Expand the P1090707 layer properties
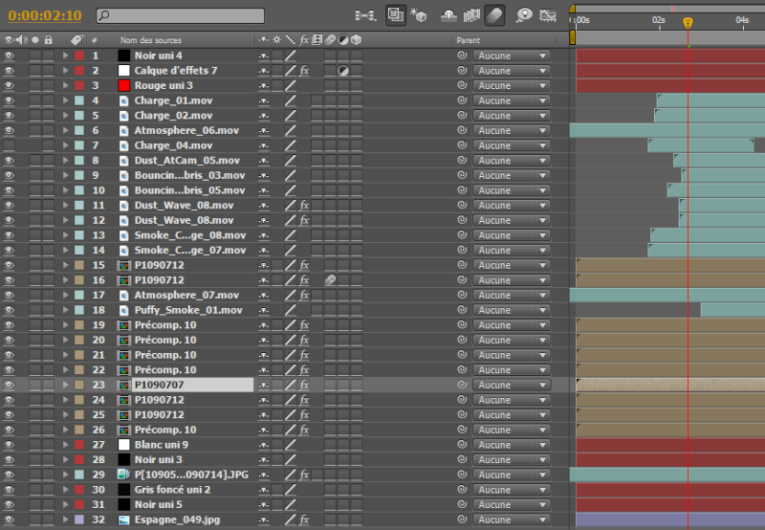 tap(65, 385)
